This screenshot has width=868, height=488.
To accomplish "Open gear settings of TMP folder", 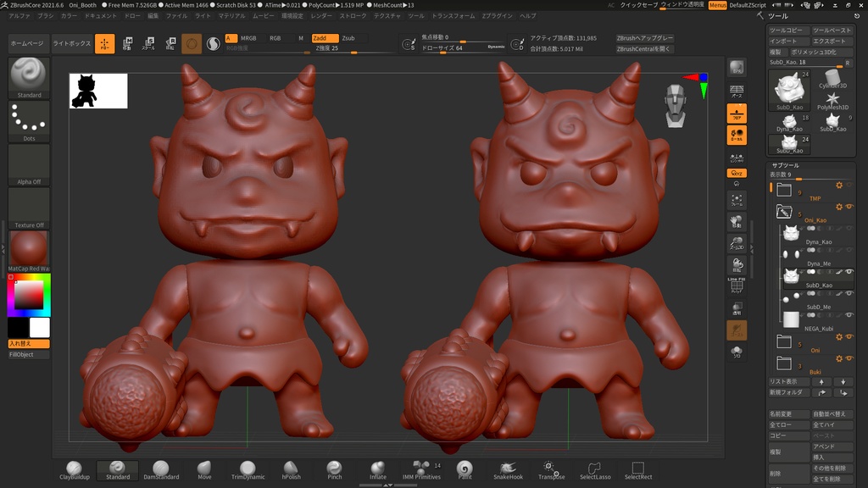I will click(839, 186).
